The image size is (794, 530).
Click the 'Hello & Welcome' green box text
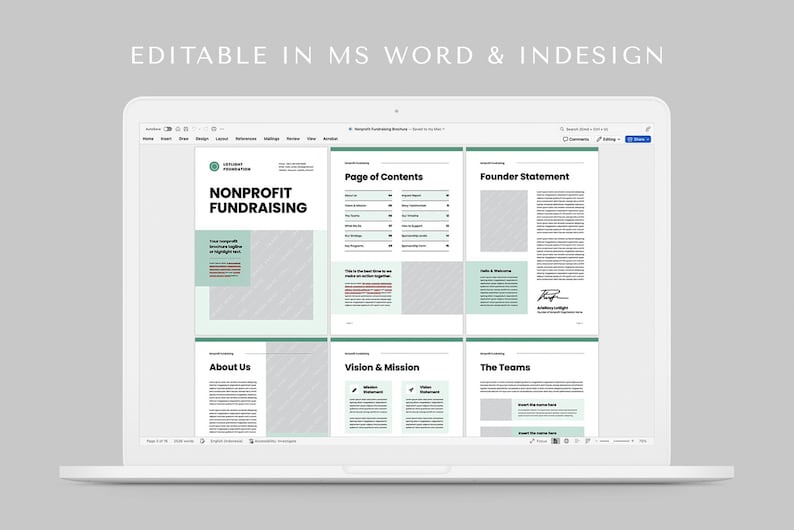[496, 271]
